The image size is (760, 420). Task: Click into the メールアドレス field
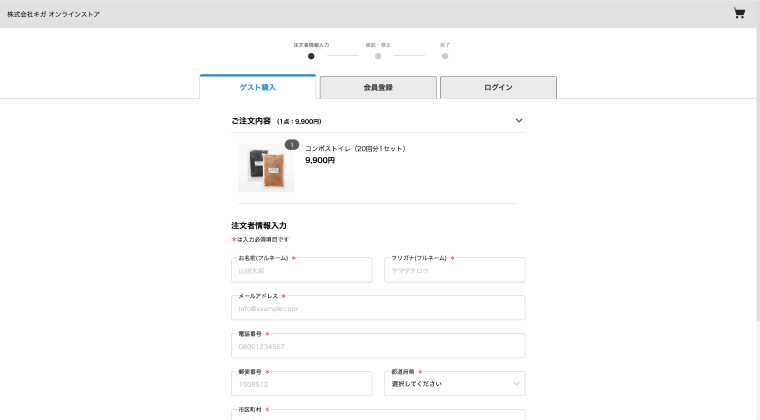[x=378, y=308]
